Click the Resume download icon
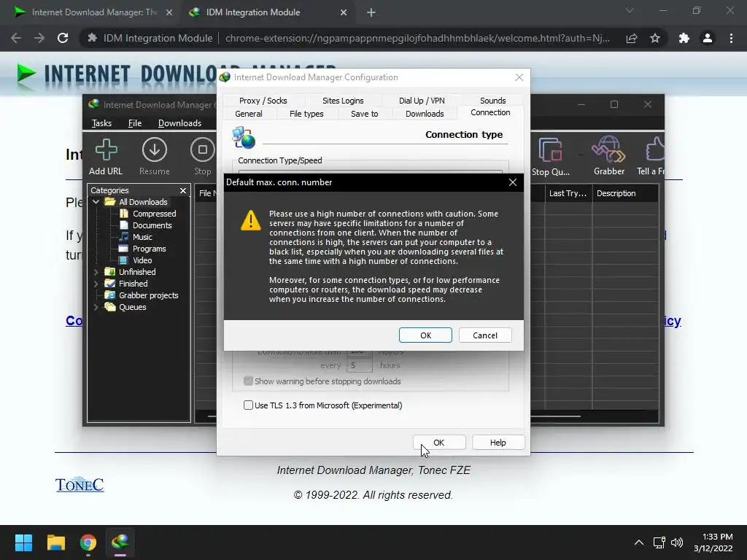Screen dimensions: 747x560 155,150
